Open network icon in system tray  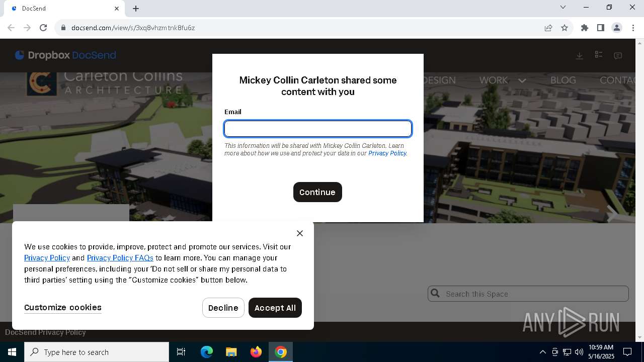point(567,352)
